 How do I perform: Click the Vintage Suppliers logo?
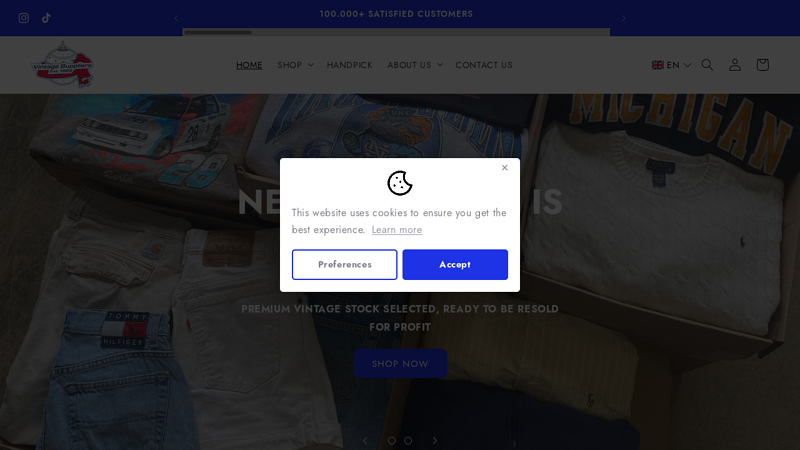[62, 65]
